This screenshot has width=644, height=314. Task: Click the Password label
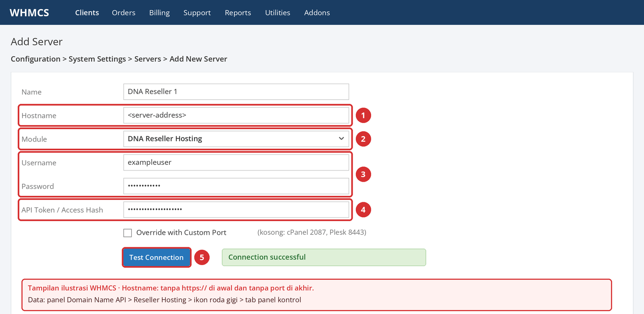click(x=38, y=187)
